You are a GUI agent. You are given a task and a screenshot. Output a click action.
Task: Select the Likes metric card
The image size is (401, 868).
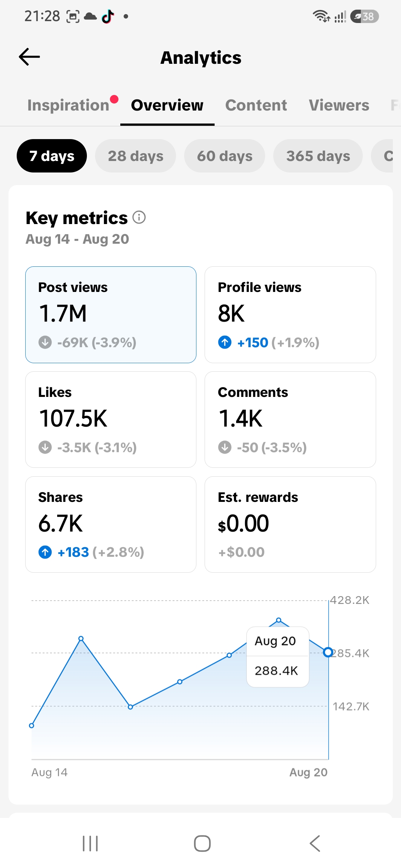(111, 420)
